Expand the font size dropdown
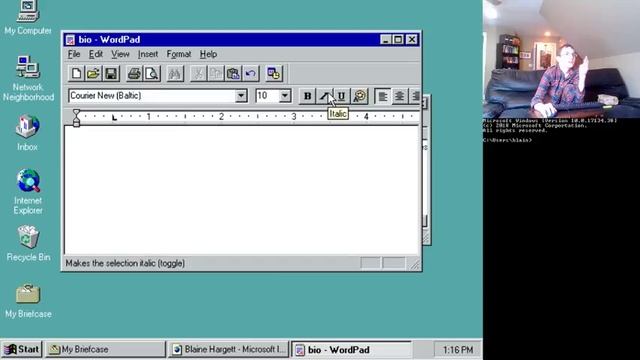Image resolution: width=640 pixels, height=360 pixels. click(x=285, y=96)
